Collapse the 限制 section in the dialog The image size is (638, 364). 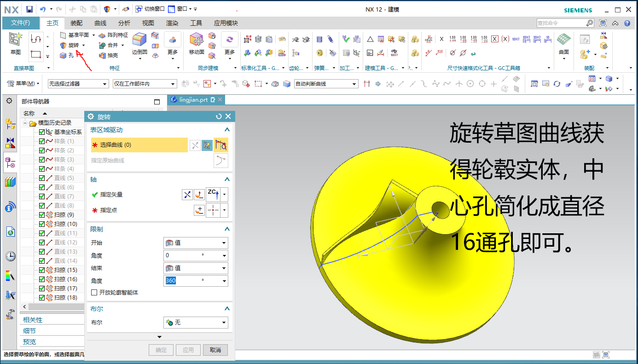(x=226, y=229)
